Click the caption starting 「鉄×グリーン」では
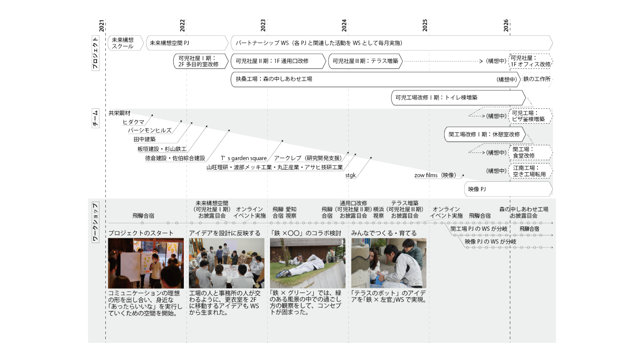The height and width of the screenshot is (362, 644). 306,303
